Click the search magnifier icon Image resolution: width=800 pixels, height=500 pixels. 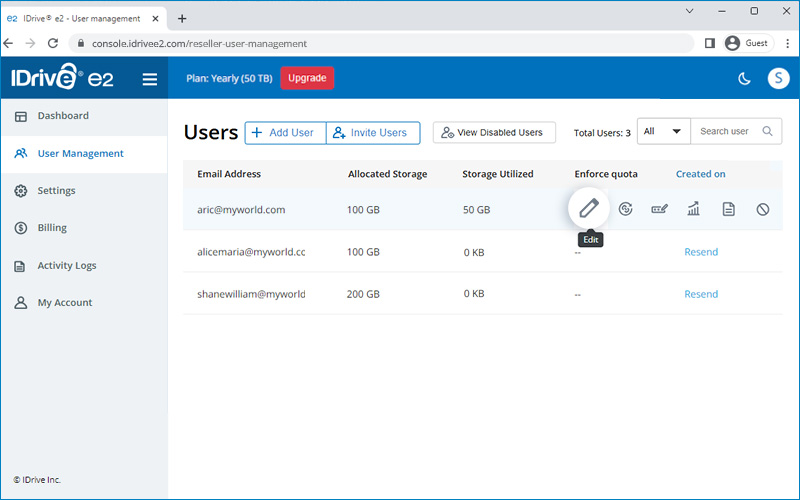click(767, 131)
